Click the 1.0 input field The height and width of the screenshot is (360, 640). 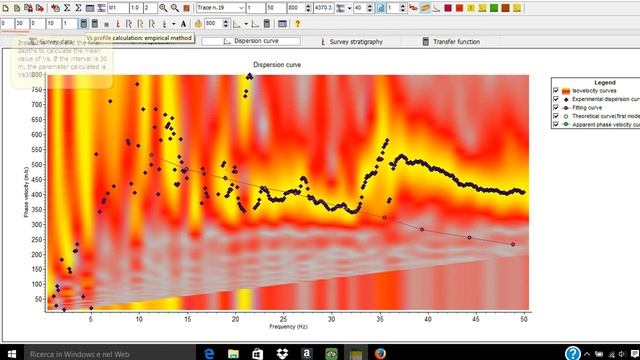[x=136, y=8]
